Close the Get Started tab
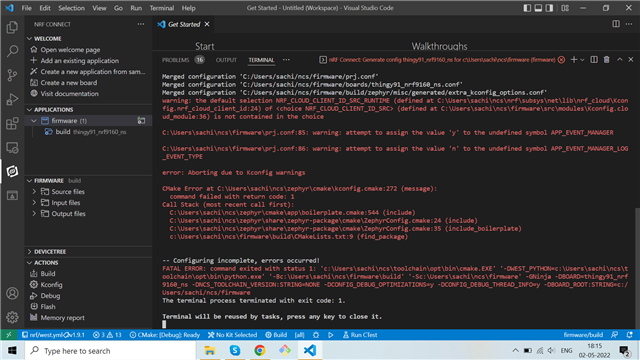Image resolution: width=640 pixels, height=360 pixels. coord(207,24)
